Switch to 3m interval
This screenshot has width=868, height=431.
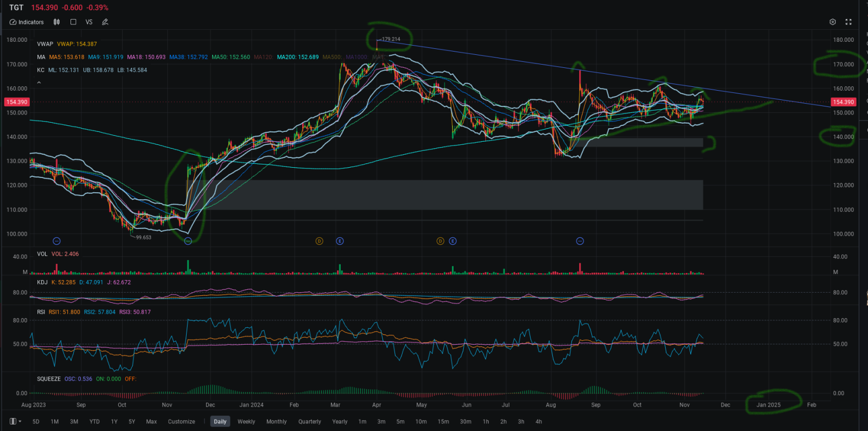pyautogui.click(x=381, y=422)
